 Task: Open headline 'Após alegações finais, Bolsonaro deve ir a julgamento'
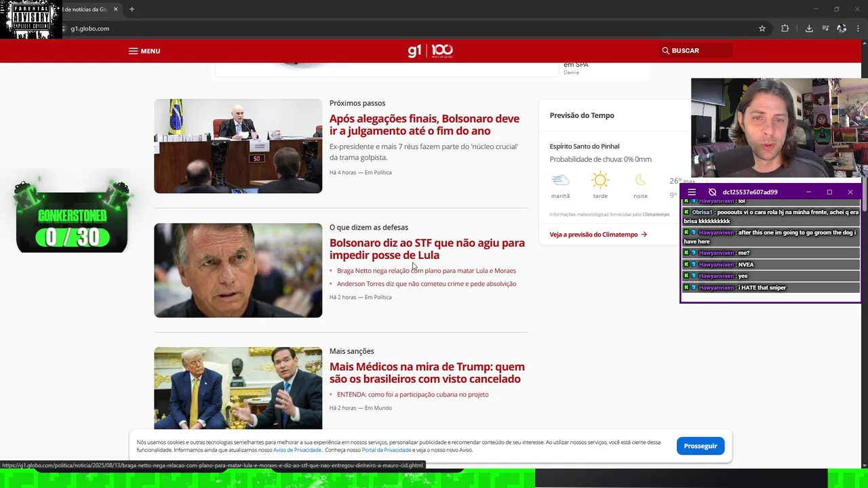(425, 125)
